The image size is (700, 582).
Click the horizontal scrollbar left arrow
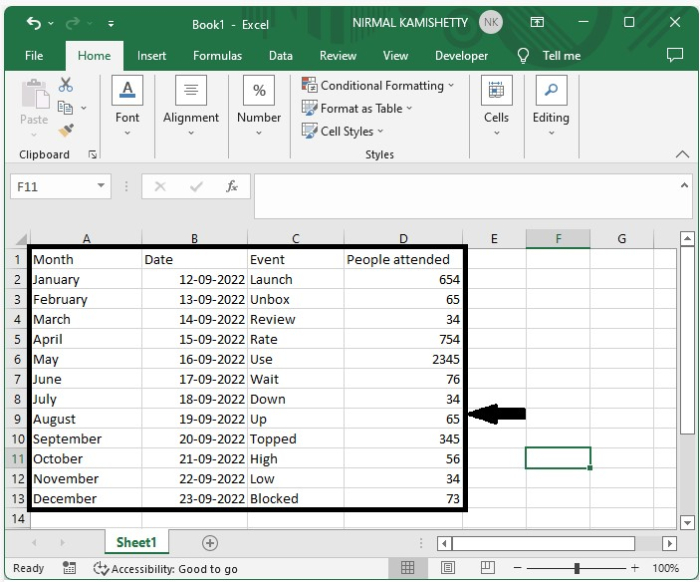[444, 544]
